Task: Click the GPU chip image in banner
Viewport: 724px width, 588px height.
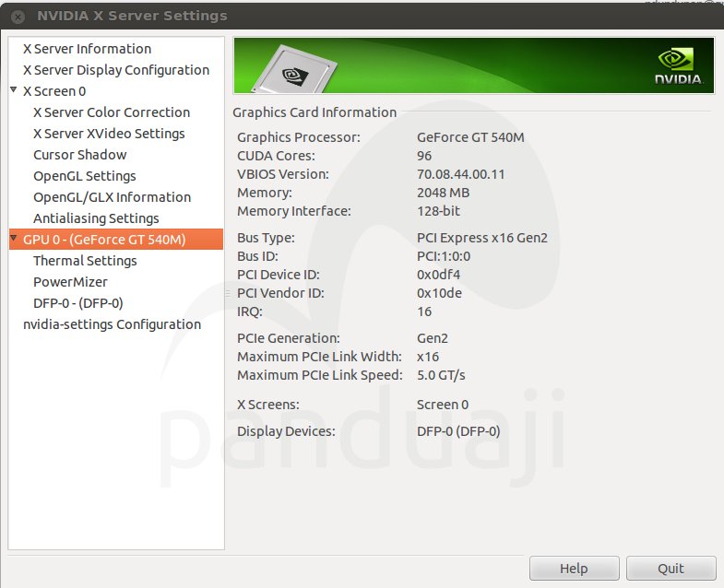Action: [x=295, y=70]
